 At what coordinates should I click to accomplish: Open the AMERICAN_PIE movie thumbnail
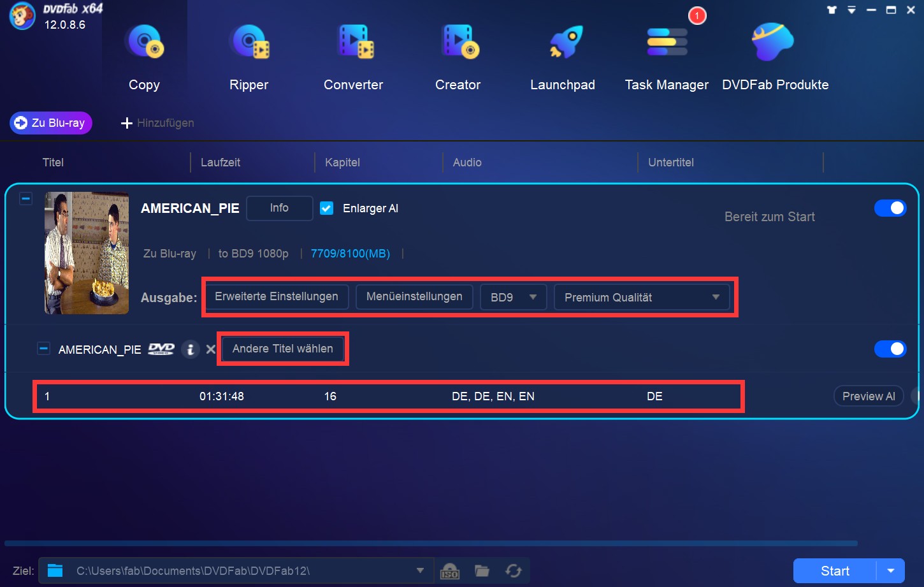(87, 253)
